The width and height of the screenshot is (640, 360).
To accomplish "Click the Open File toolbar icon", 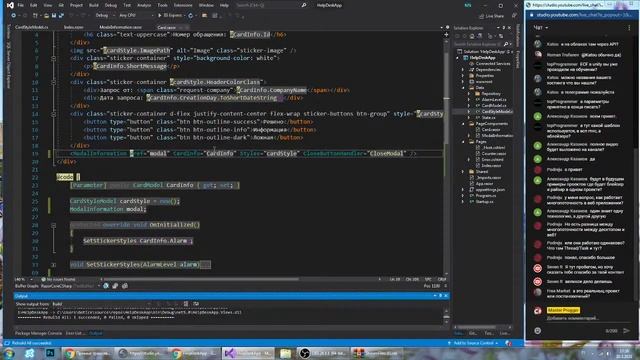I will click(47, 16).
